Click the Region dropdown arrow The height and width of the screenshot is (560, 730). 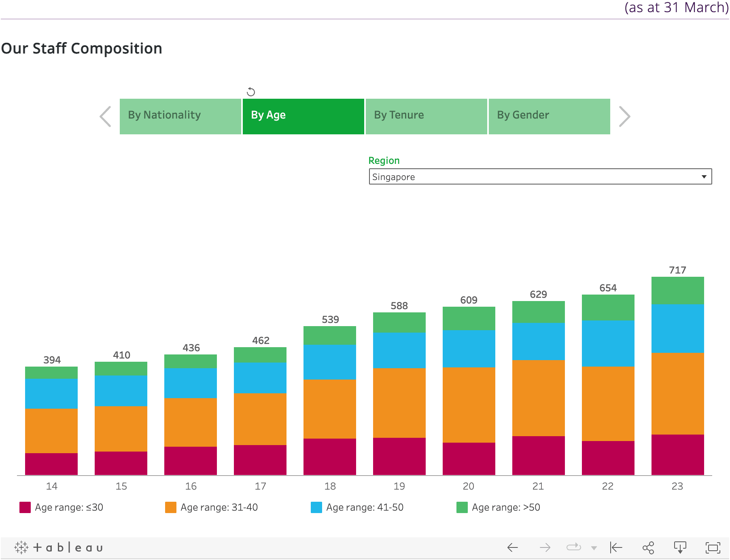704,177
